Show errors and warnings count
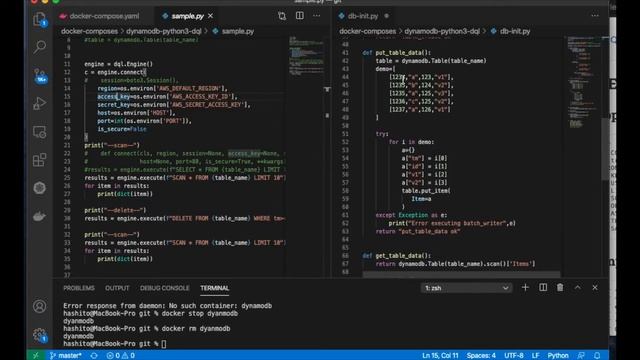The height and width of the screenshot is (360, 640). pyautogui.click(x=121, y=356)
